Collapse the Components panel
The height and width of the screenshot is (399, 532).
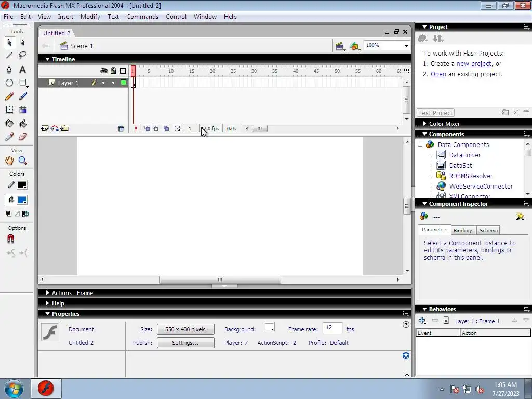coord(424,134)
